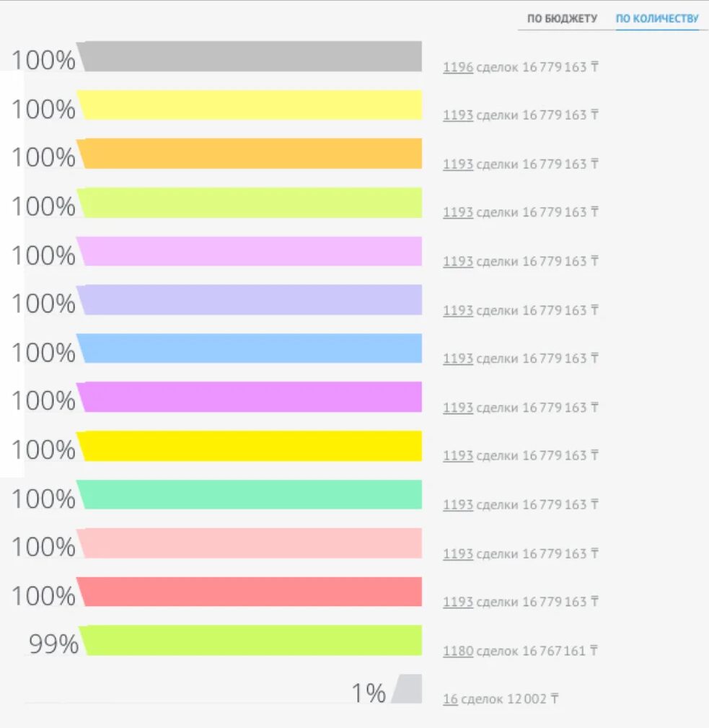Click the saturated bright yellow funnel bar

(x=251, y=446)
